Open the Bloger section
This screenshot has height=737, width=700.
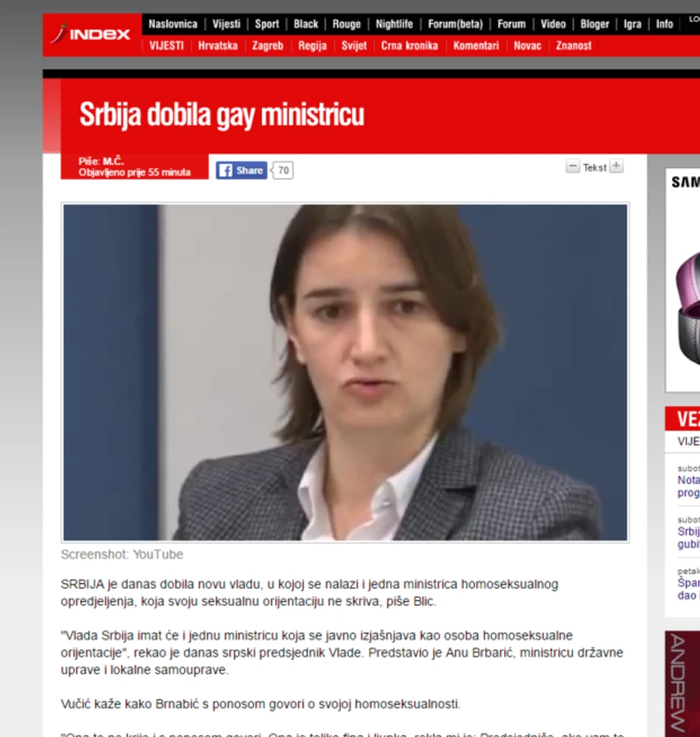pos(595,24)
